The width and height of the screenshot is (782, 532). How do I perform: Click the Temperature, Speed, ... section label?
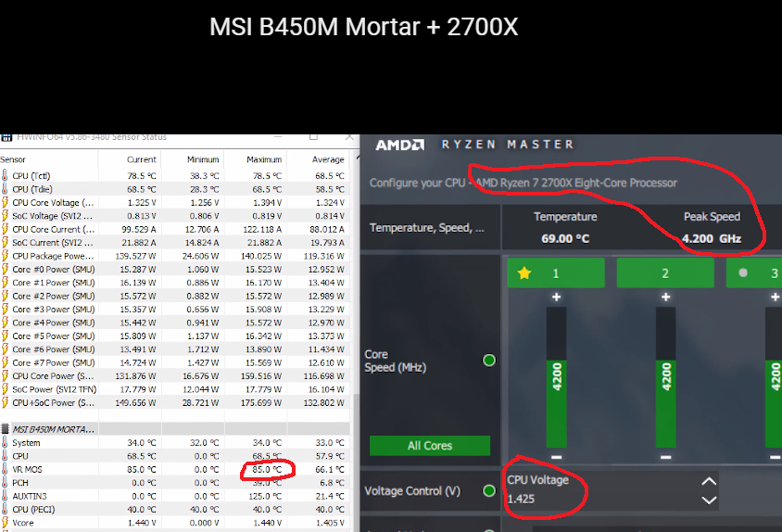pyautogui.click(x=426, y=228)
